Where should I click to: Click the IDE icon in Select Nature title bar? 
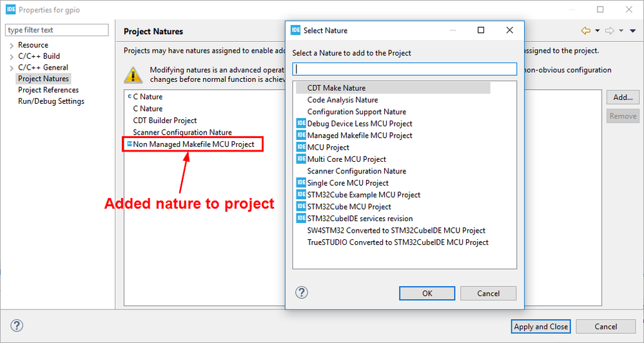click(295, 30)
